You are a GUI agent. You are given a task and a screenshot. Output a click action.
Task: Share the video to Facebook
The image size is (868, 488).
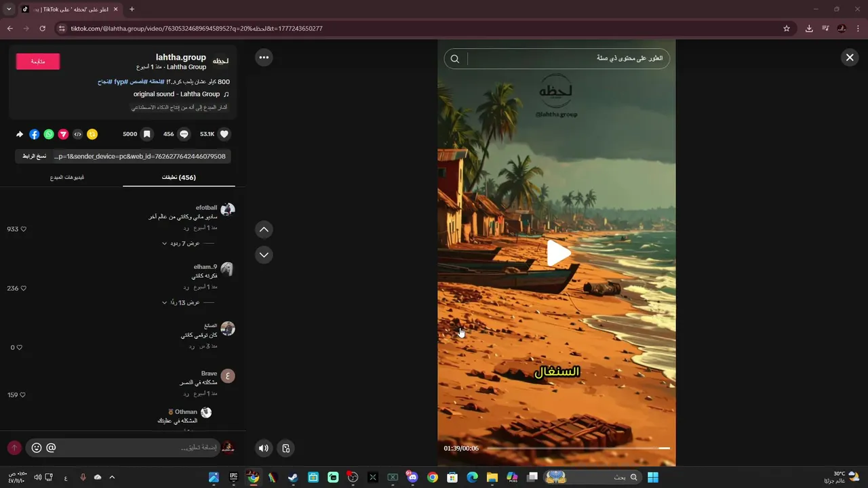[34, 134]
